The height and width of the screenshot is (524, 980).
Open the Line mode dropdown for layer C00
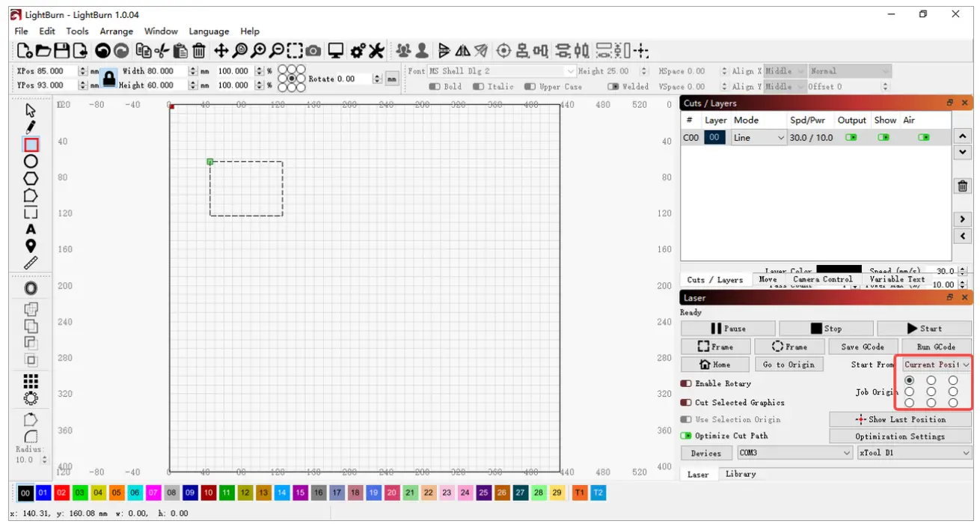click(759, 138)
